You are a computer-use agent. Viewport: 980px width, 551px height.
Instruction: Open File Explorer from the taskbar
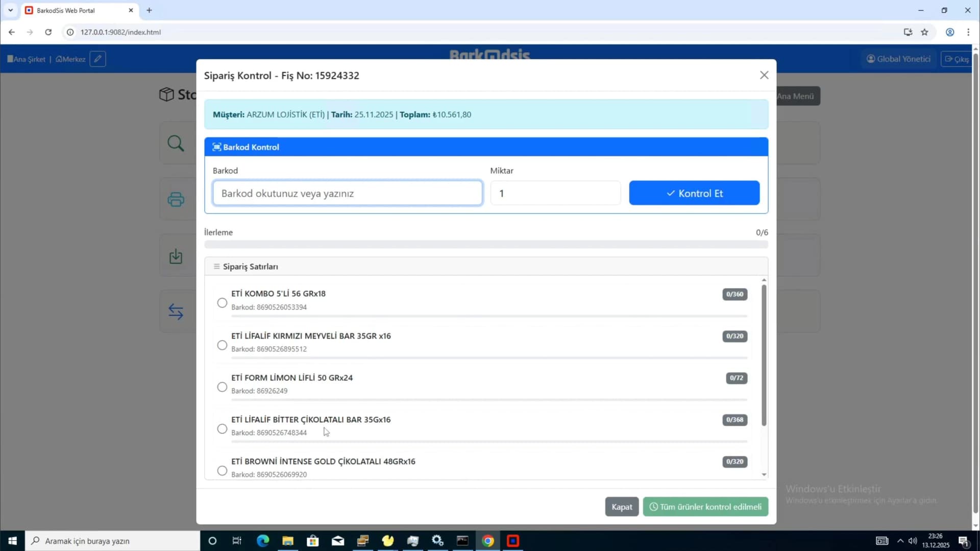pyautogui.click(x=288, y=541)
